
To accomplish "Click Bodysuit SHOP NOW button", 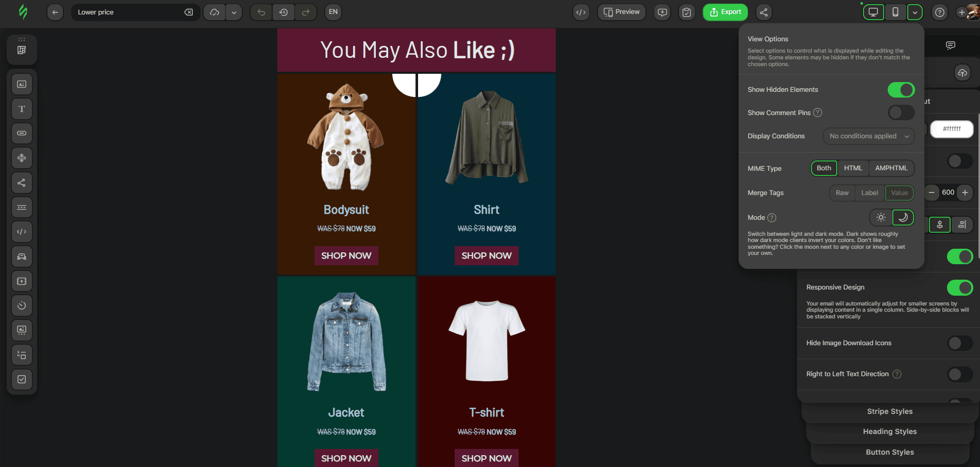I will [x=346, y=256].
